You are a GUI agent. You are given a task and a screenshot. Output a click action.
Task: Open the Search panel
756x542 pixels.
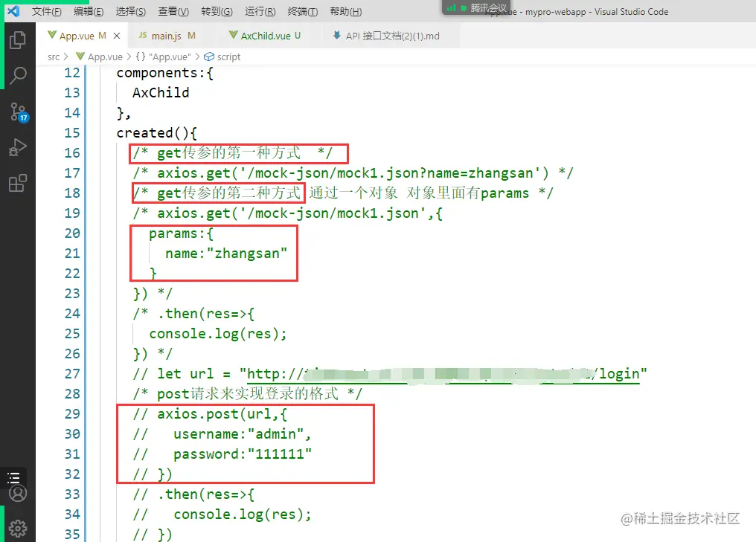(x=18, y=76)
